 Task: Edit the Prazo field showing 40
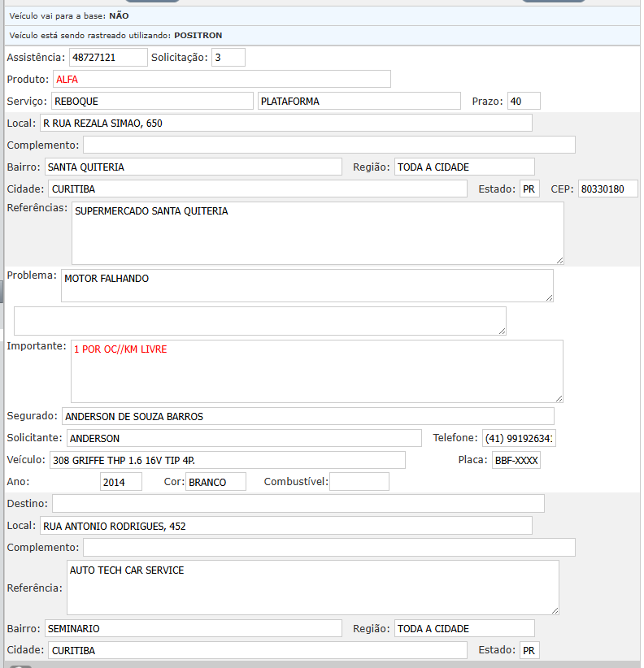click(x=523, y=101)
